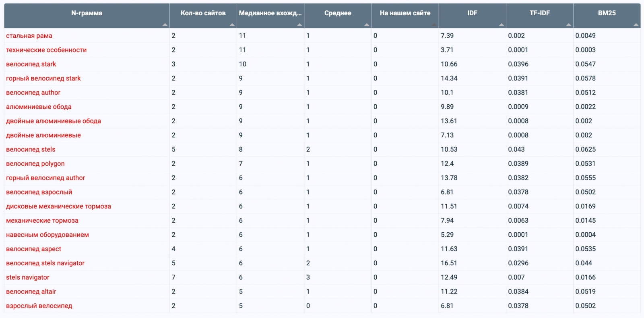Click the sort arrow in На нашем сайте column
Screen dimensions: 644x318
pos(434,25)
